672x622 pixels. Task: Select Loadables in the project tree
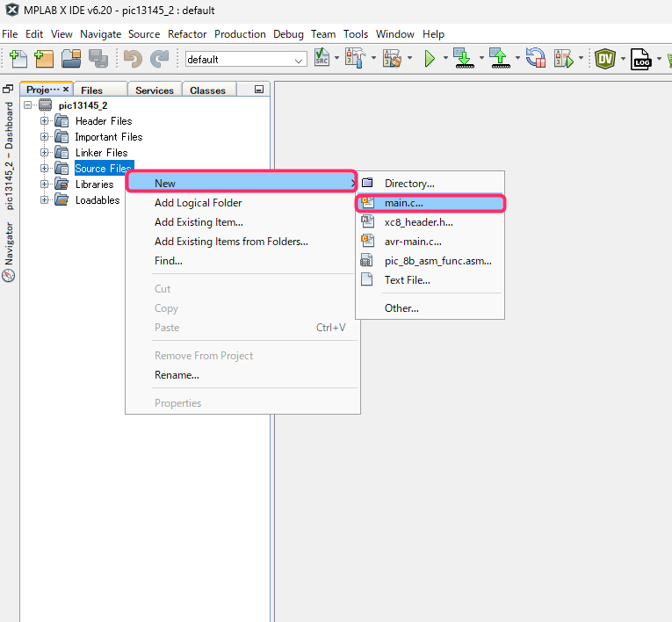click(x=97, y=200)
